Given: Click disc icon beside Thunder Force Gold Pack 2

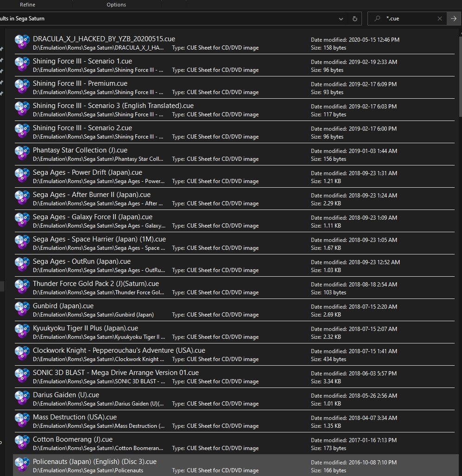Looking at the screenshot, I should 22,286.
